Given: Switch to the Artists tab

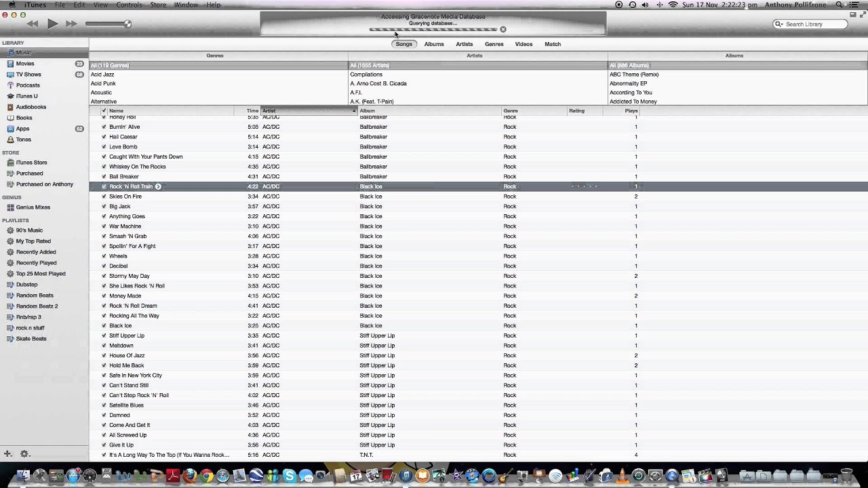Looking at the screenshot, I should click(x=465, y=44).
